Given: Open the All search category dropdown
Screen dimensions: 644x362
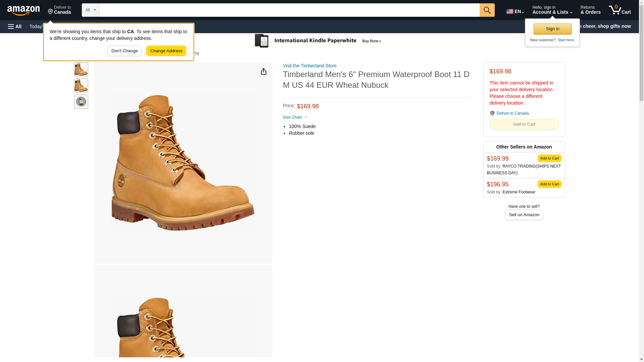Looking at the screenshot, I should click(x=90, y=10).
